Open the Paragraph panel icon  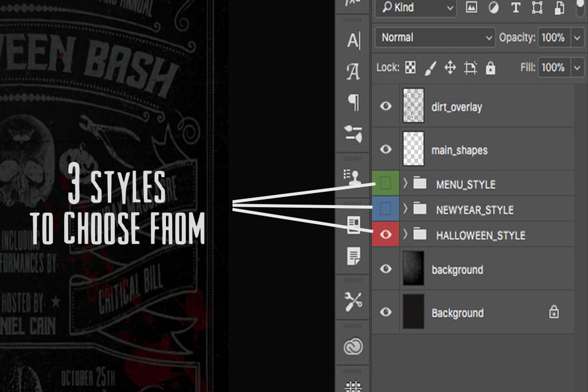click(353, 102)
